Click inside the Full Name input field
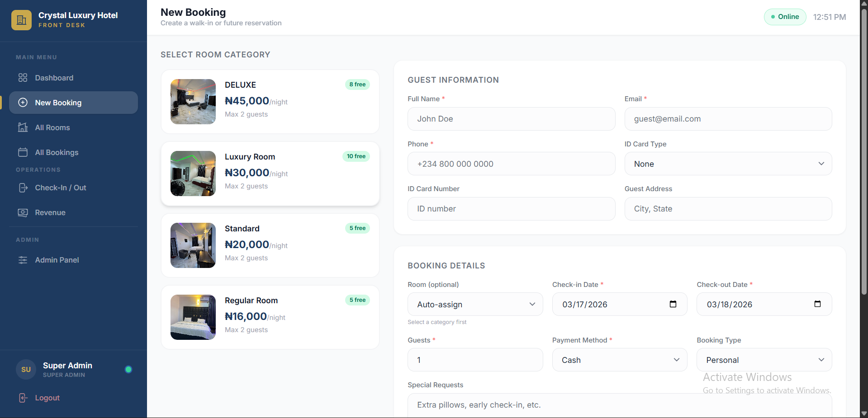 (511, 119)
